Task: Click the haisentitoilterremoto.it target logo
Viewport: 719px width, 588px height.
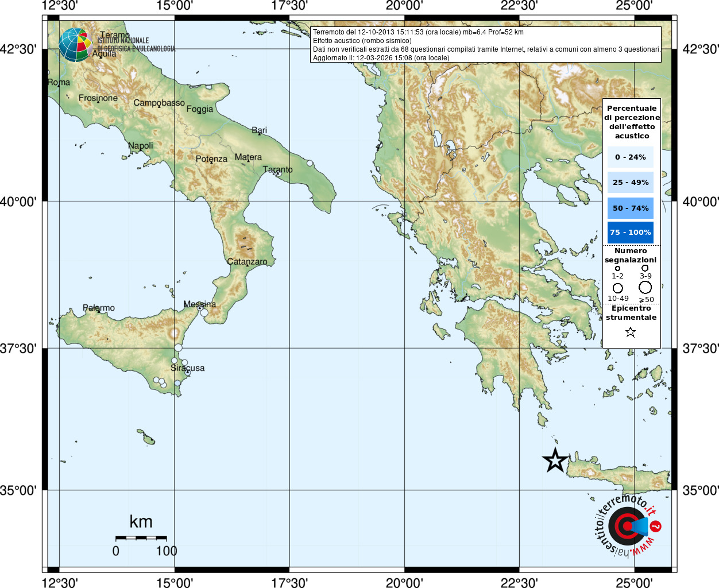Action: pyautogui.click(x=626, y=525)
